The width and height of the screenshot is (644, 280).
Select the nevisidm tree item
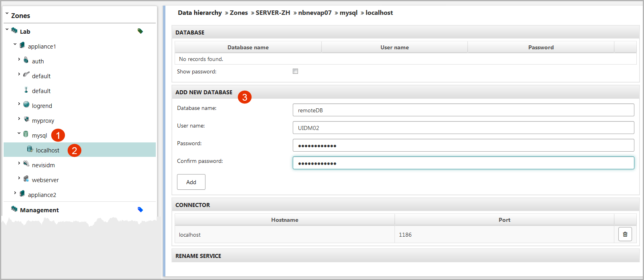43,165
